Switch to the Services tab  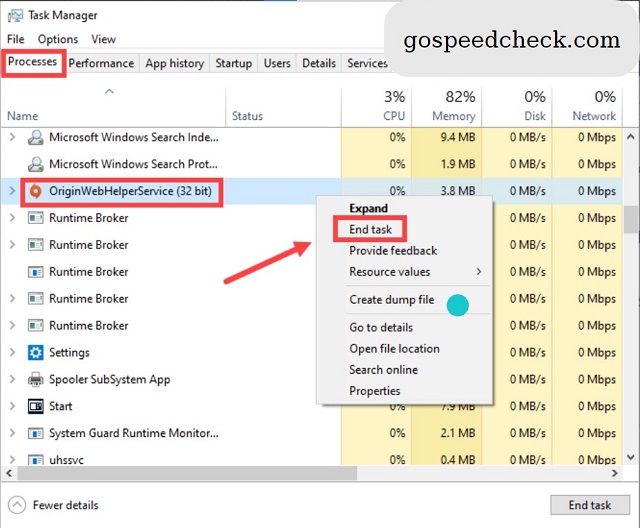(x=367, y=63)
